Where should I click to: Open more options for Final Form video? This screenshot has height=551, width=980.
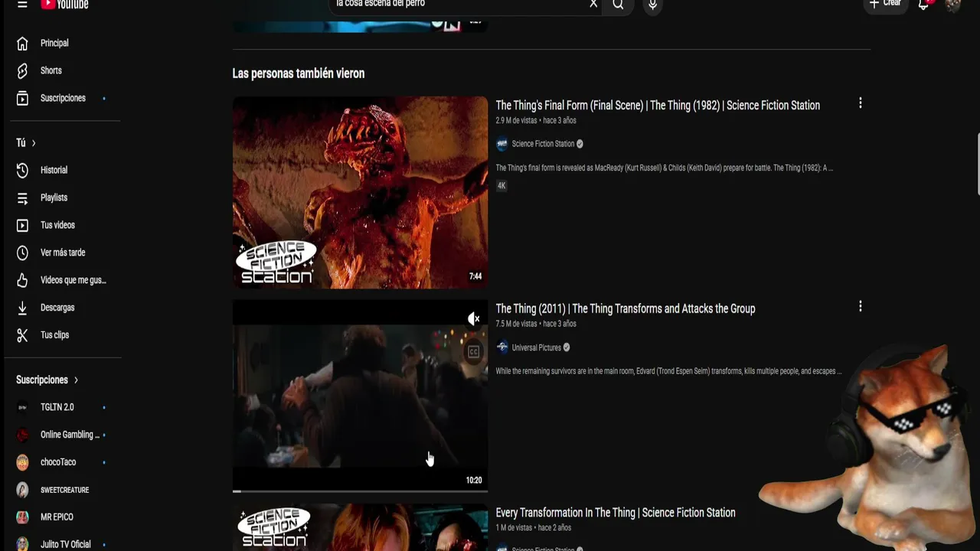point(861,103)
